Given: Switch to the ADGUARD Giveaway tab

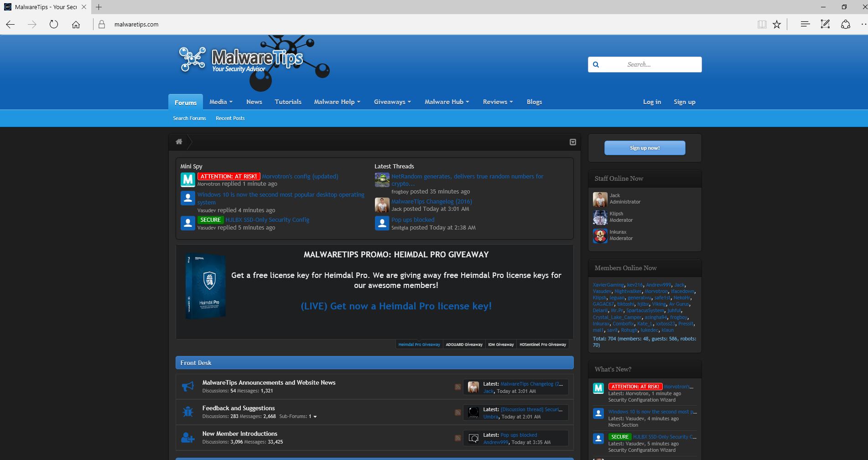Looking at the screenshot, I should click(464, 345).
